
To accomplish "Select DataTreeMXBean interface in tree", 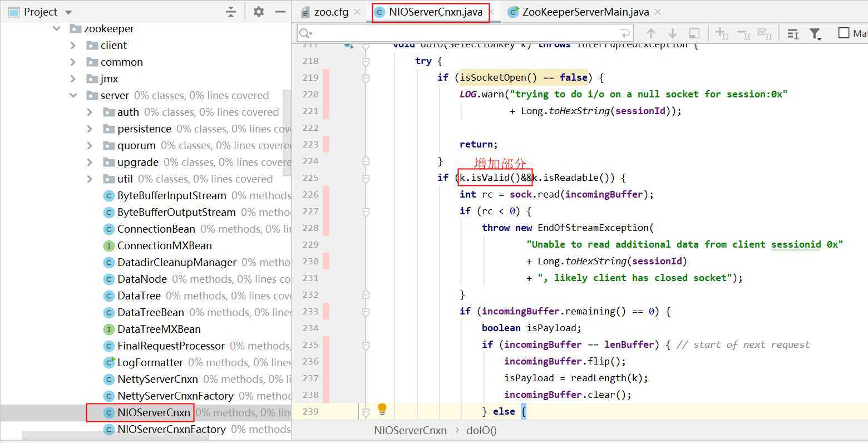I will 159,329.
